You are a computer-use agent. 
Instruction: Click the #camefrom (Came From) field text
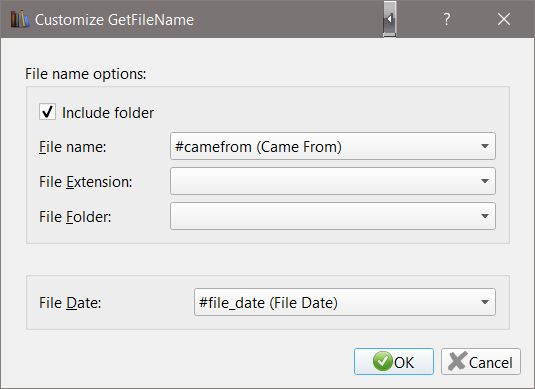coord(258,147)
